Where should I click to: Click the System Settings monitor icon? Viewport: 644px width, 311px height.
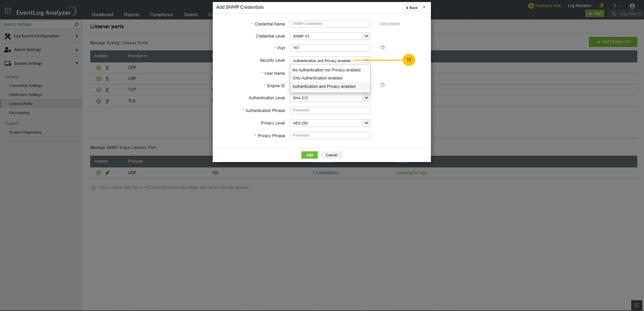click(x=7, y=63)
